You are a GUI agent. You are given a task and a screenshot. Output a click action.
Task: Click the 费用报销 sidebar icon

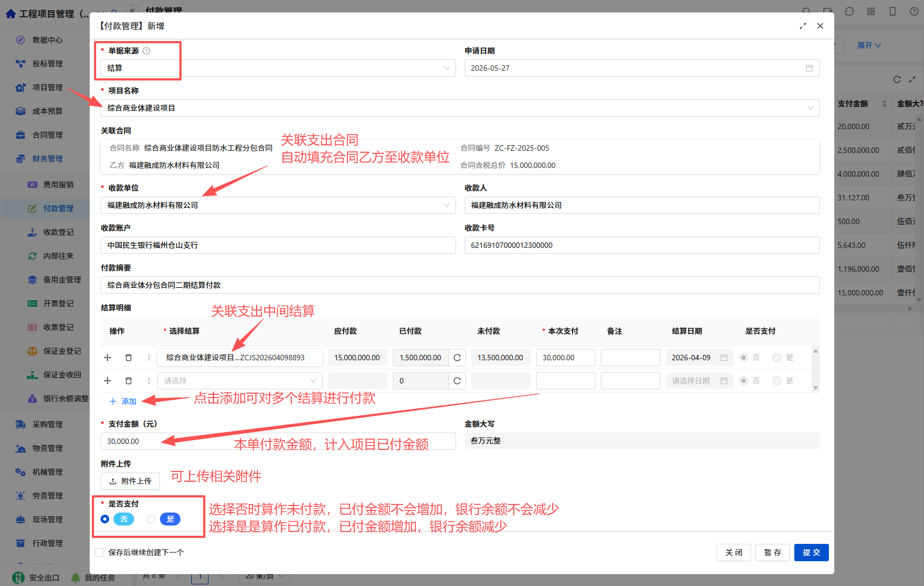[x=32, y=185]
